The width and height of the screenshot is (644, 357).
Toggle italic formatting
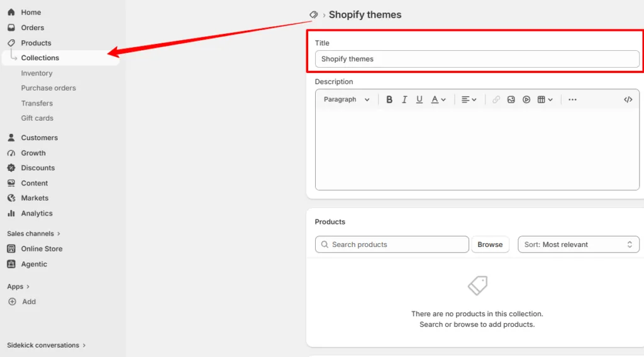coord(404,99)
